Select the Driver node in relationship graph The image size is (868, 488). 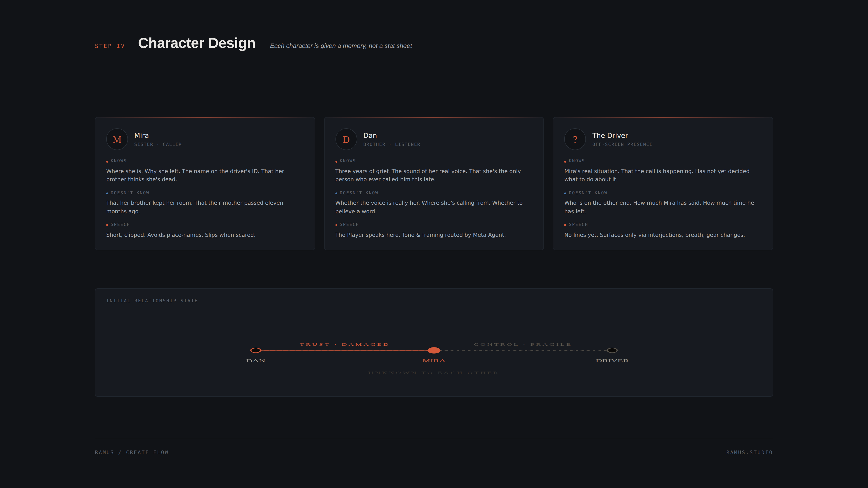(x=612, y=350)
